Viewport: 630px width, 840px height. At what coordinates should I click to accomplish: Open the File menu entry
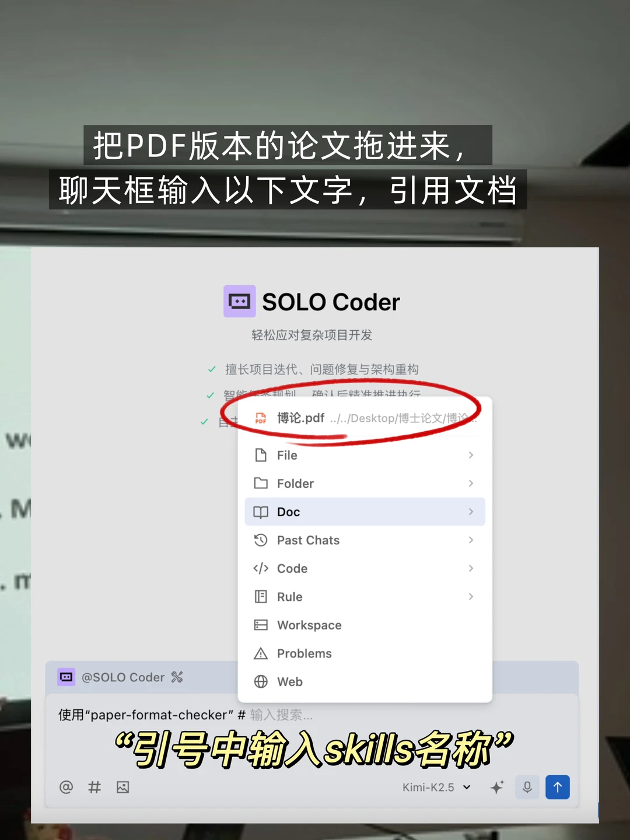(365, 455)
